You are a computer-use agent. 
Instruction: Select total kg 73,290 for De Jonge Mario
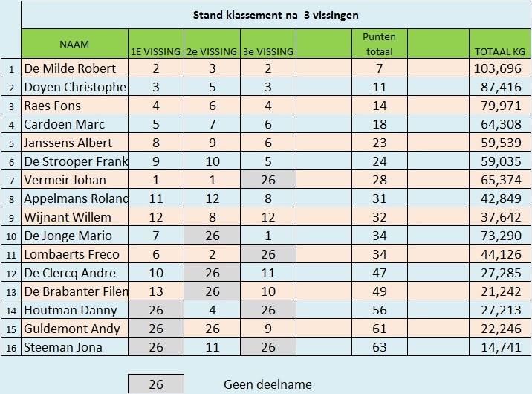(500, 236)
